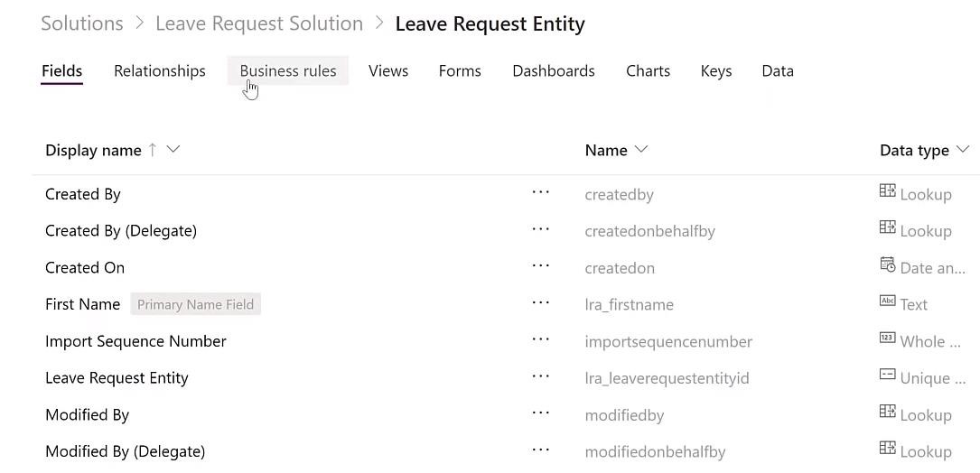Open the Relationships tab
This screenshot has width=980, height=473.
tap(159, 70)
